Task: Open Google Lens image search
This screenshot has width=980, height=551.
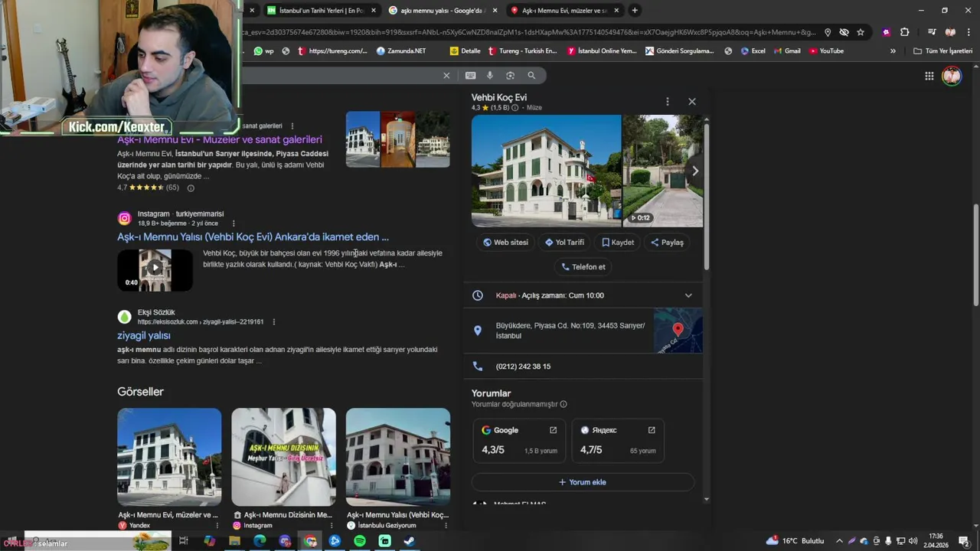Action: point(510,75)
